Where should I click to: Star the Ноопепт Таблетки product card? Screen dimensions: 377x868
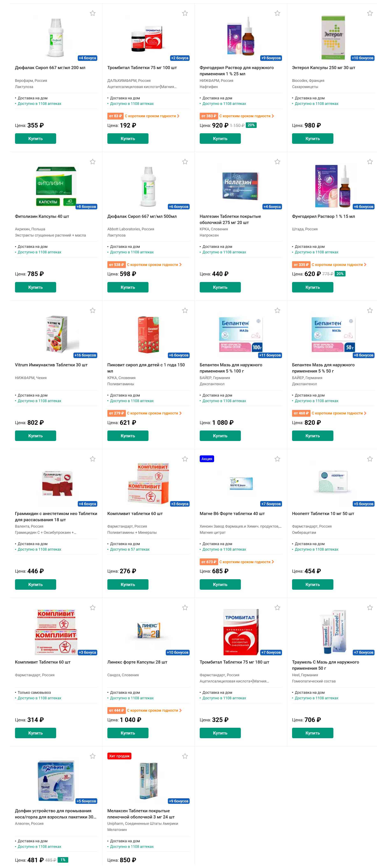click(x=370, y=459)
